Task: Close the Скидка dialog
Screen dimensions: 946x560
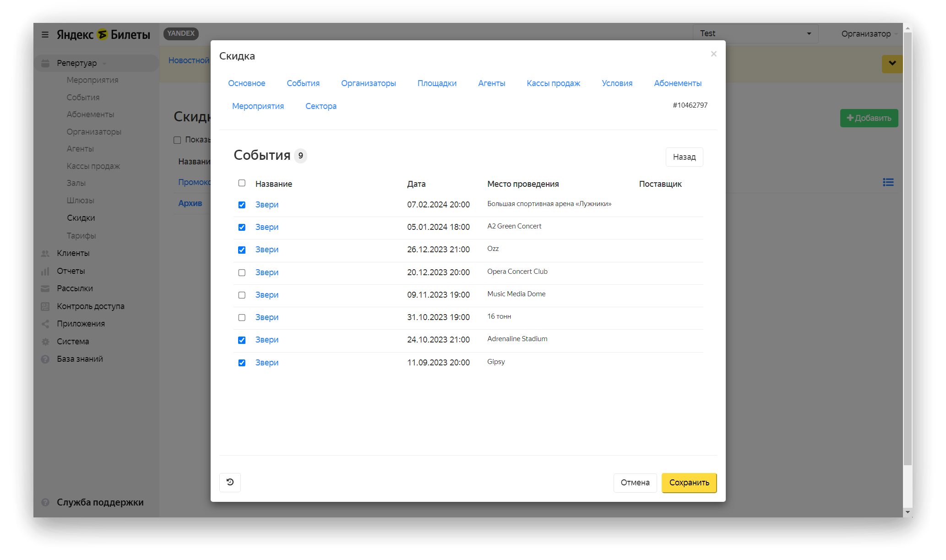Action: tap(713, 54)
